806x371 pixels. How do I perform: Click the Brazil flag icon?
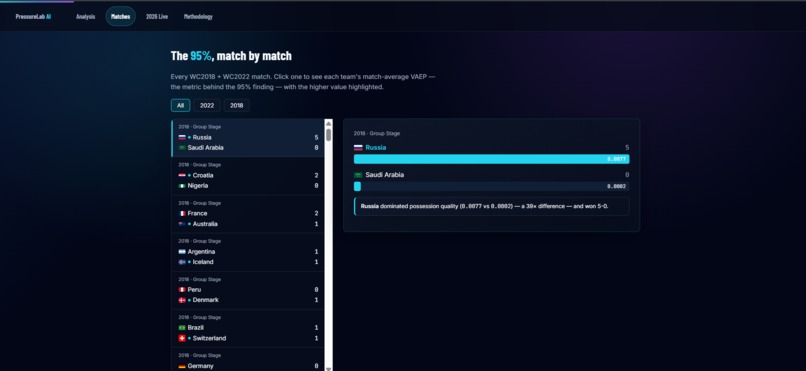click(182, 327)
